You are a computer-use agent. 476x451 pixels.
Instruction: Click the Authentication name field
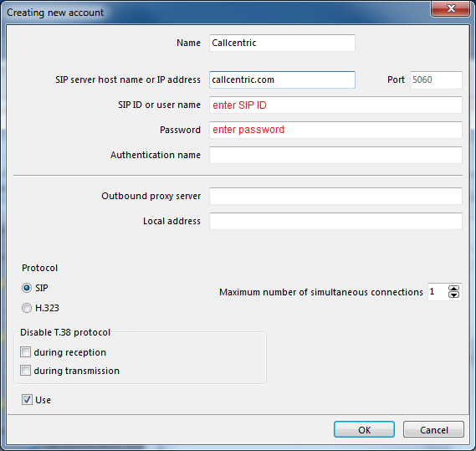(x=335, y=155)
